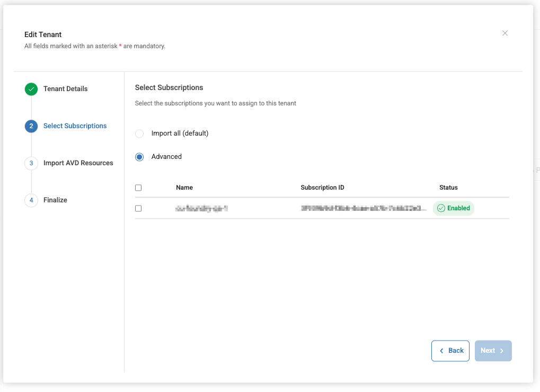This screenshot has width=540, height=392.
Task: Select the Import all (default) option
Action: point(139,133)
